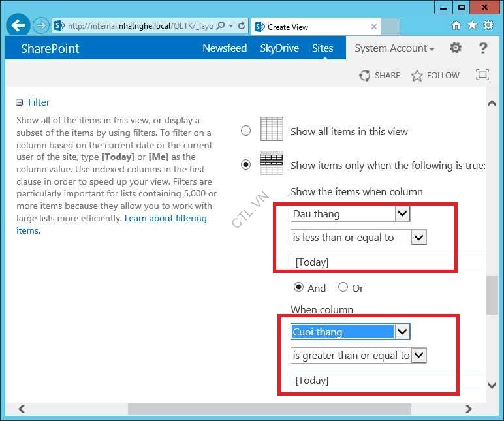Viewport: 504px width, 421px height.
Task: Collapse the Filter section
Action: [20, 102]
